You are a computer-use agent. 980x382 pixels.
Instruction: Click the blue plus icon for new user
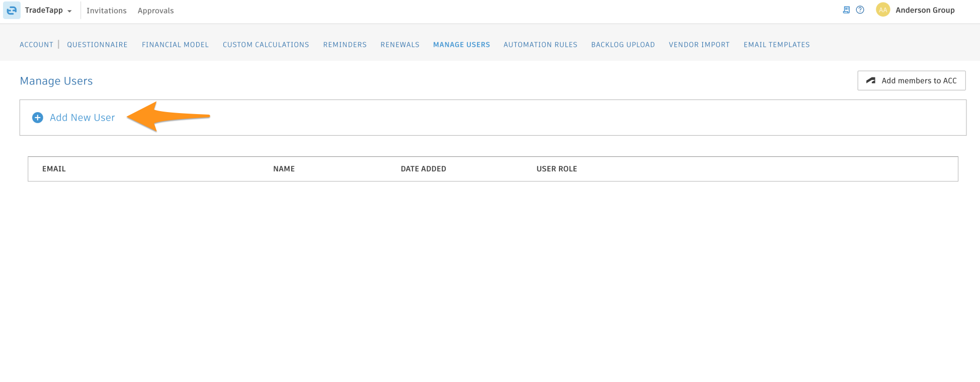(x=38, y=118)
